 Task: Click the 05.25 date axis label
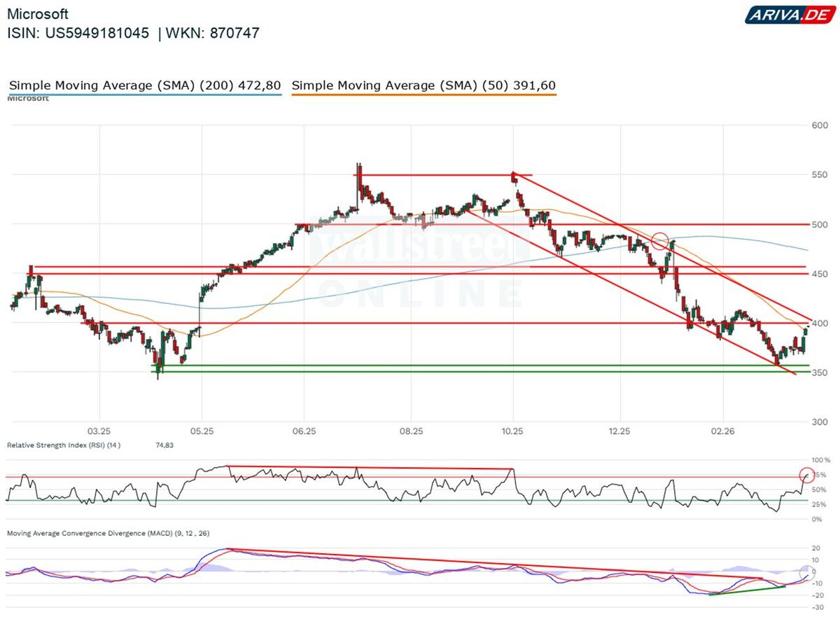[x=201, y=430]
